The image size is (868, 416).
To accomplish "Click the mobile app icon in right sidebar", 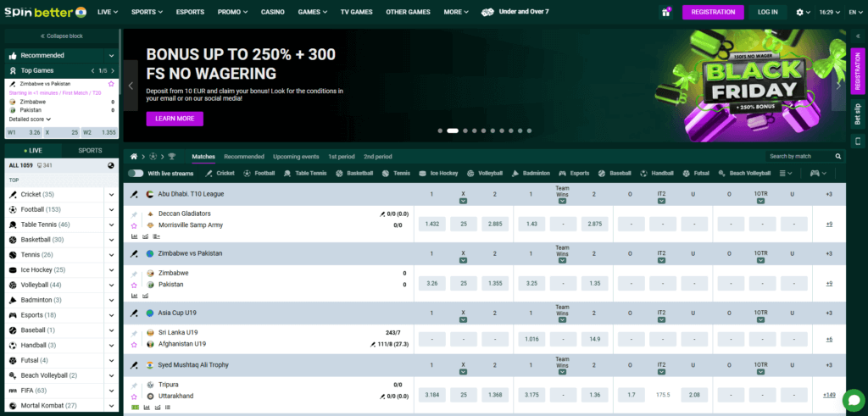I will (x=858, y=141).
